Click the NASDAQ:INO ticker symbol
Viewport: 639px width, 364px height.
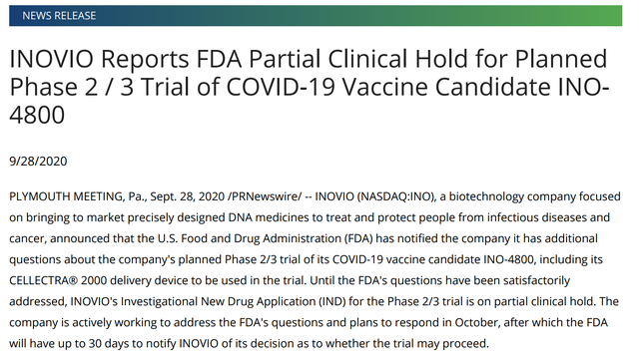tap(395, 196)
